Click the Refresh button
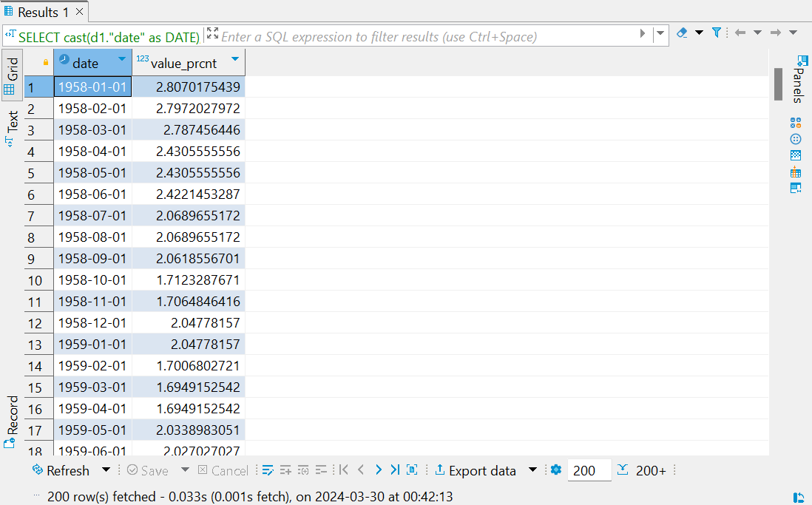This screenshot has width=812, height=505. pyautogui.click(x=61, y=470)
